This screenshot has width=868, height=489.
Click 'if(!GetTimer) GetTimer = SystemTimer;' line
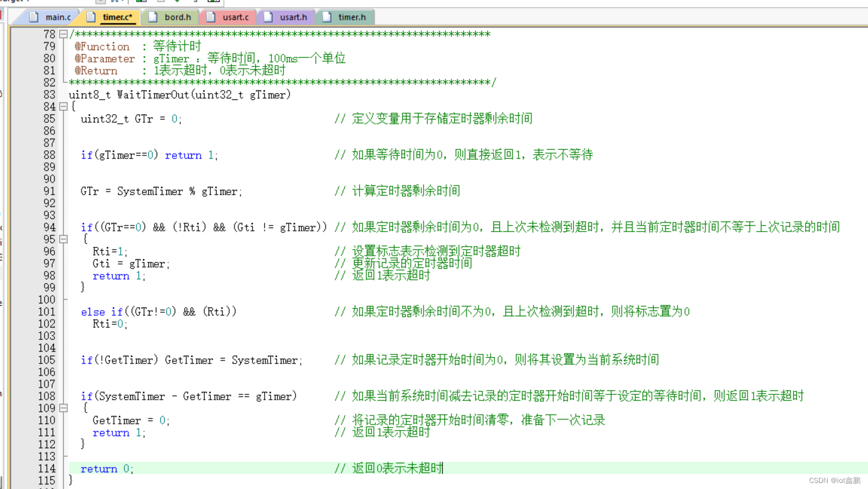(x=191, y=360)
